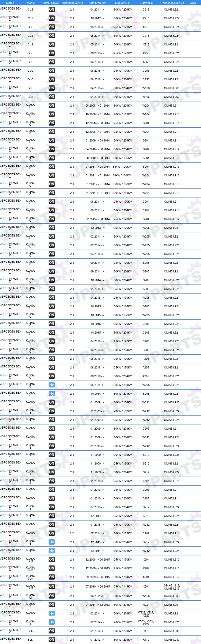Click the ON badge in the SLK 01.2012 row
Screen dimensions: 201x644
pos(52,640)
